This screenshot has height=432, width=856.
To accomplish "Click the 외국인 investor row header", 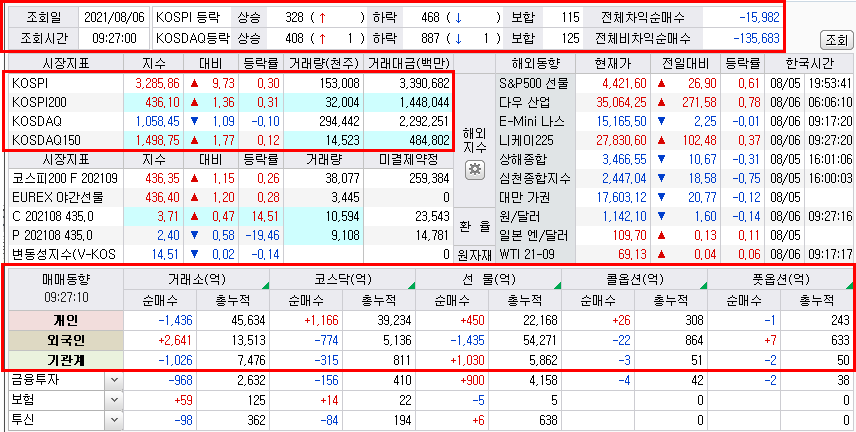I will point(64,341).
